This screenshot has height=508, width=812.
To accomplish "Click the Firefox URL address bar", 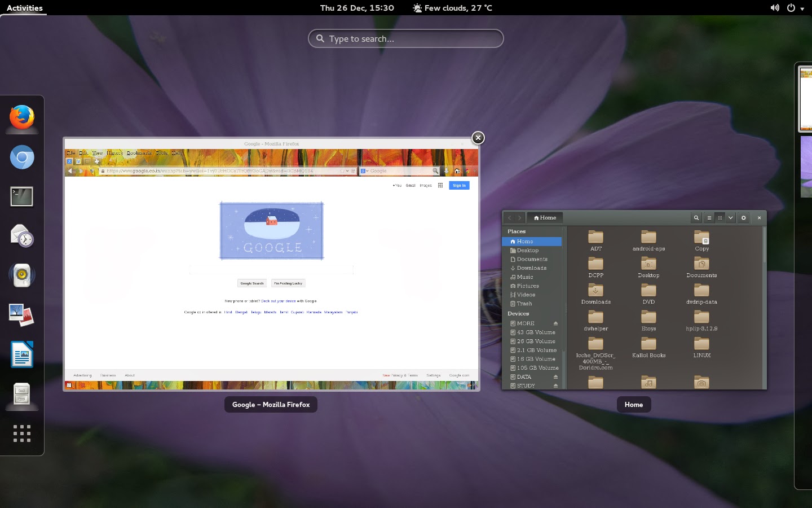I will coord(227,171).
